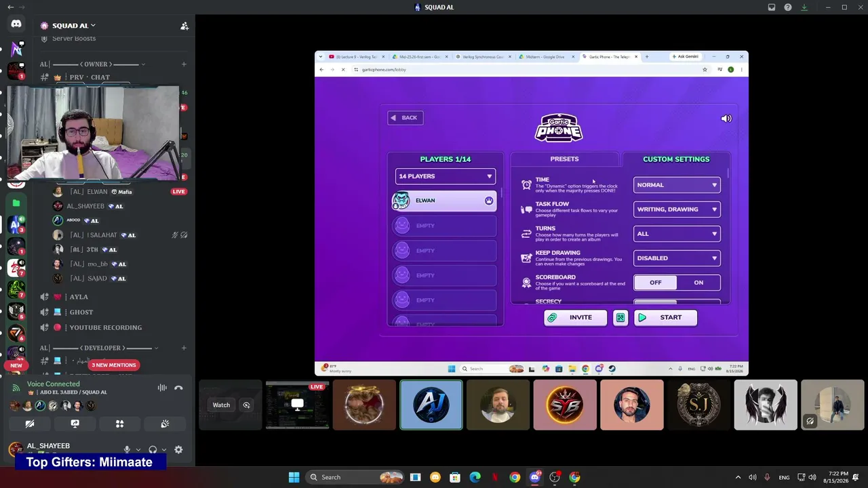868x488 pixels.
Task: Click Ask Gemini in shared browser
Action: [685, 57]
